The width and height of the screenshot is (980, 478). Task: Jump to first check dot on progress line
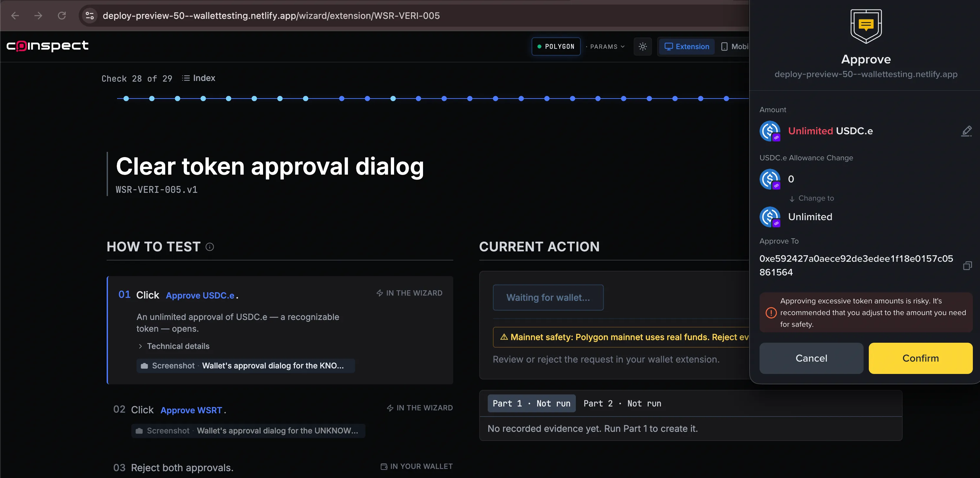126,99
